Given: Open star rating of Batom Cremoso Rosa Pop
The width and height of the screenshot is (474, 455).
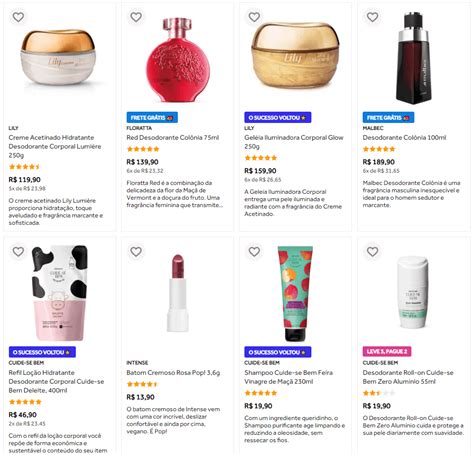Looking at the screenshot, I should pos(142,384).
